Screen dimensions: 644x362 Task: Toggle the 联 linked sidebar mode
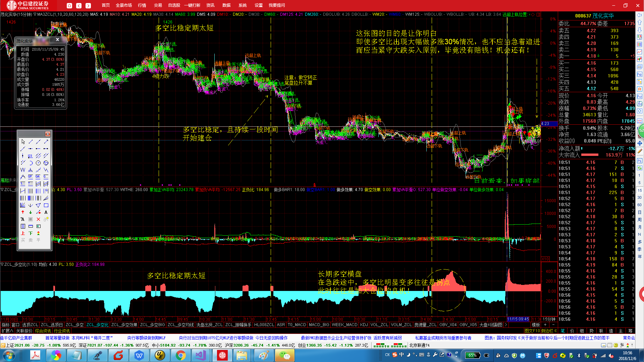601,331
